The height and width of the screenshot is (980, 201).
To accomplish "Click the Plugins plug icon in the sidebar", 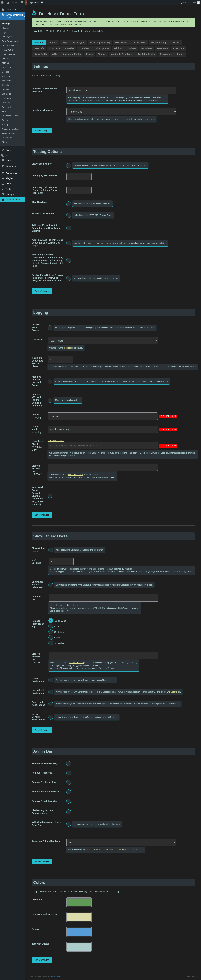I will tap(3, 178).
